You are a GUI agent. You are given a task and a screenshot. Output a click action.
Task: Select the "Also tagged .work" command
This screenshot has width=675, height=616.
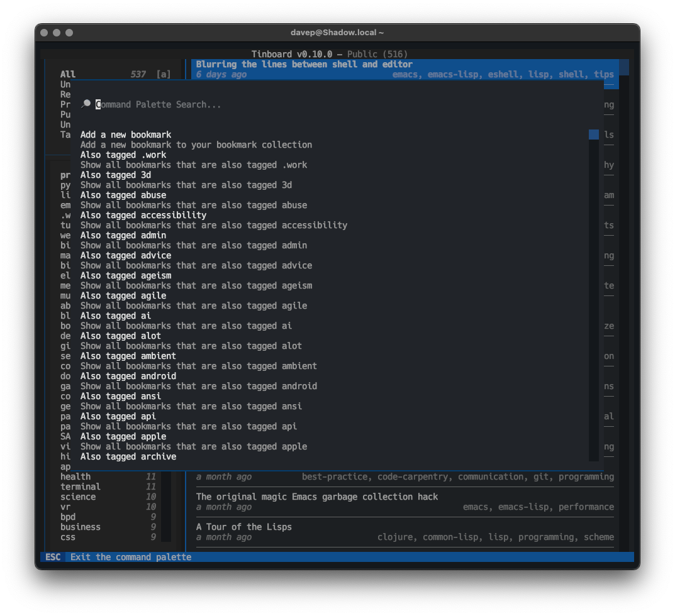tap(123, 155)
